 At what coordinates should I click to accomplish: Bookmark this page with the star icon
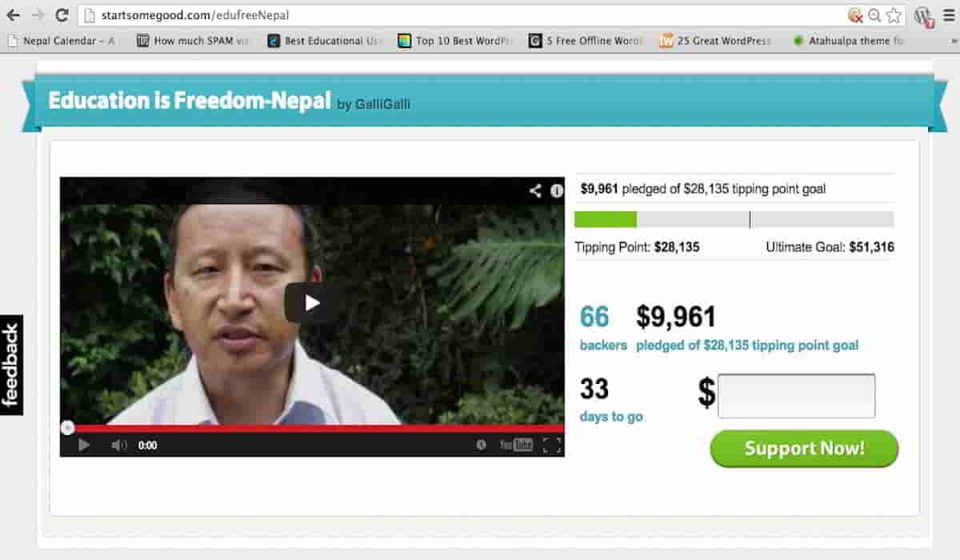(x=894, y=15)
